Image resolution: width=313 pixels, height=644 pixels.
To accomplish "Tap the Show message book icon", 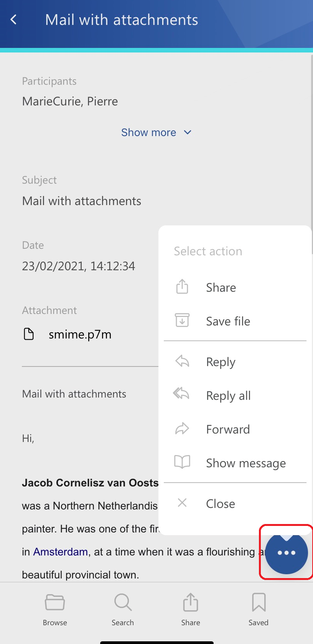I will tap(182, 462).
